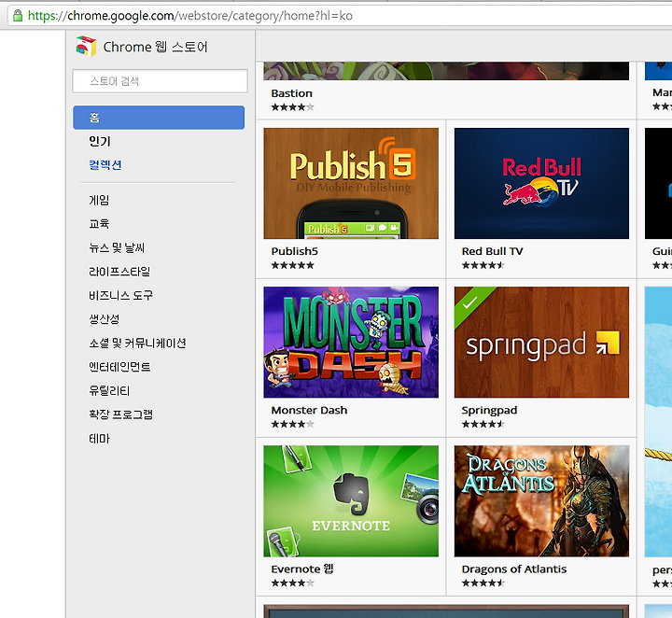Click the Publish5 star rating
This screenshot has height=618, width=672.
[x=292, y=265]
